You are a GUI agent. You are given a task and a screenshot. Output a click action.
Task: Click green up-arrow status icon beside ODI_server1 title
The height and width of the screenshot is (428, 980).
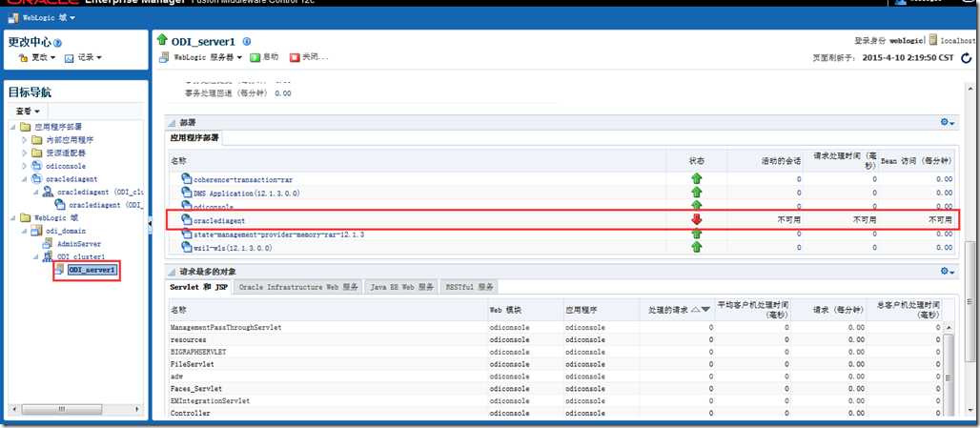click(162, 41)
